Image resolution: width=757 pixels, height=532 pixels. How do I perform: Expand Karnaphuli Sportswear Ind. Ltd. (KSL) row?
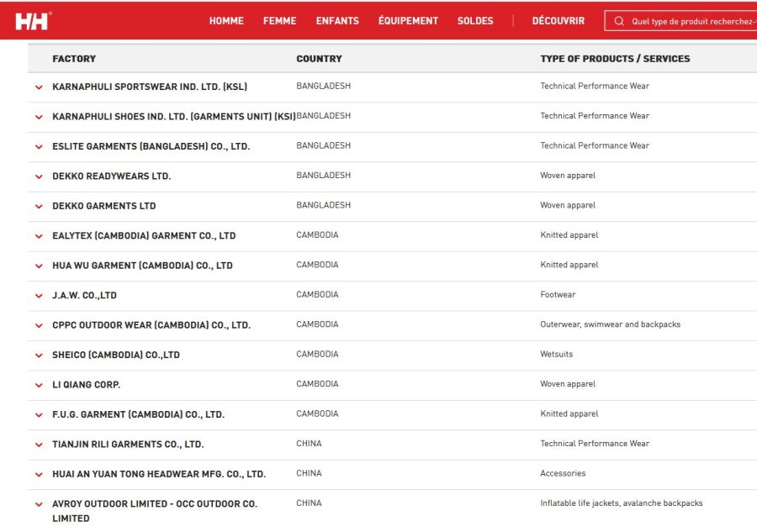point(39,87)
